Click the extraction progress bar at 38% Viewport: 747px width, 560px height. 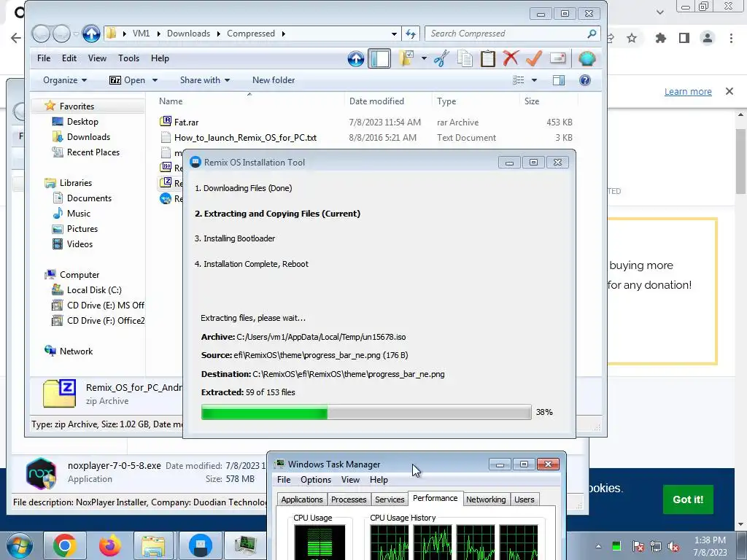coord(366,412)
